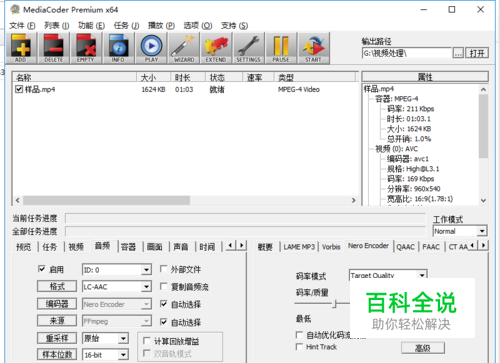This screenshot has width=500, height=363.
Task: Open the 功能 (E) menu
Action: coord(91,26)
